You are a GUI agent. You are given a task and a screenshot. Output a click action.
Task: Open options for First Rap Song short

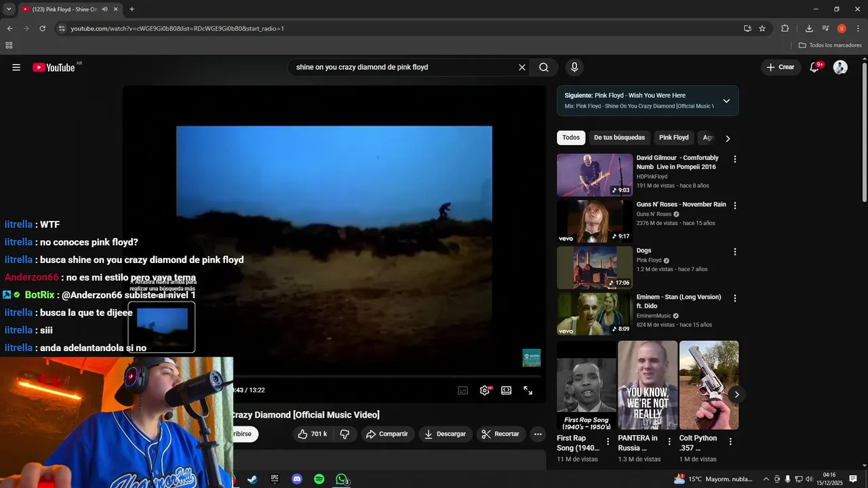608,442
